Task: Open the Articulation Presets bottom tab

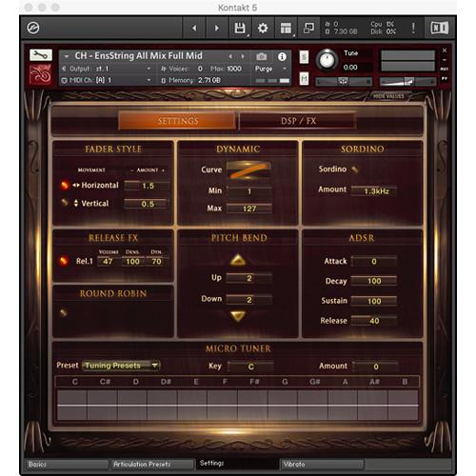Action: pyautogui.click(x=152, y=465)
